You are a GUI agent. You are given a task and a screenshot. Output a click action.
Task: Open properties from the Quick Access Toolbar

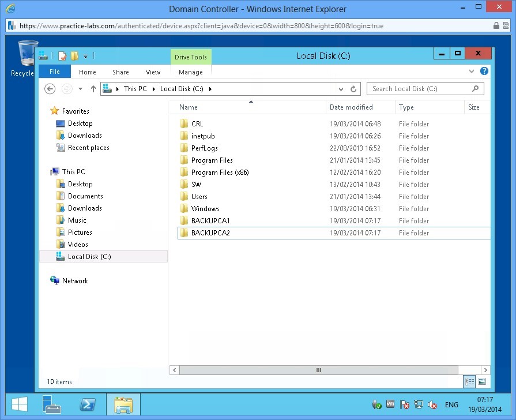click(62, 55)
